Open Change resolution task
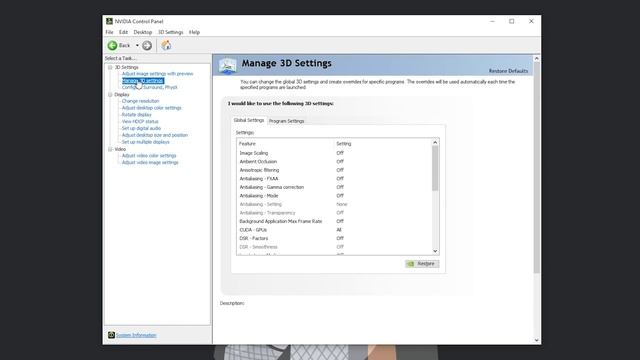 click(140, 101)
